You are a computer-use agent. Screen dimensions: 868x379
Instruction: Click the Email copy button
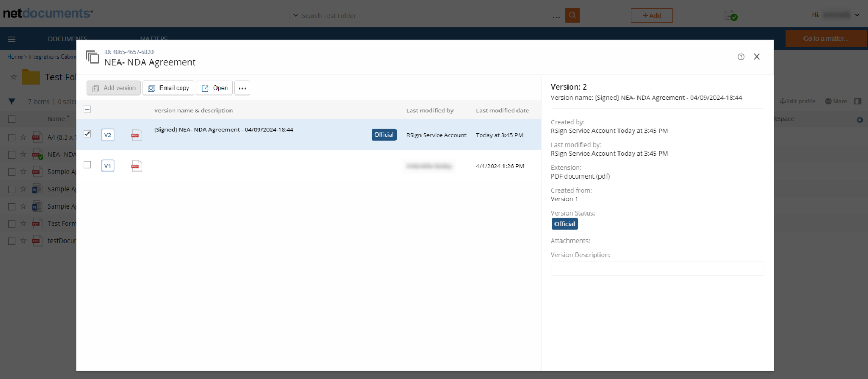(168, 88)
